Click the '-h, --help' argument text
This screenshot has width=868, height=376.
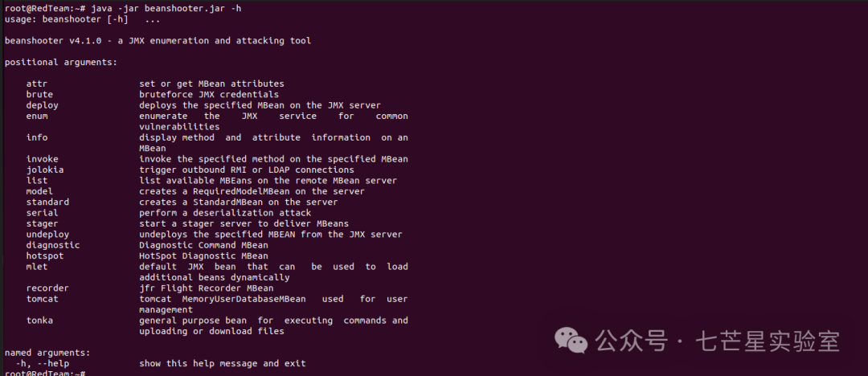click(42, 363)
